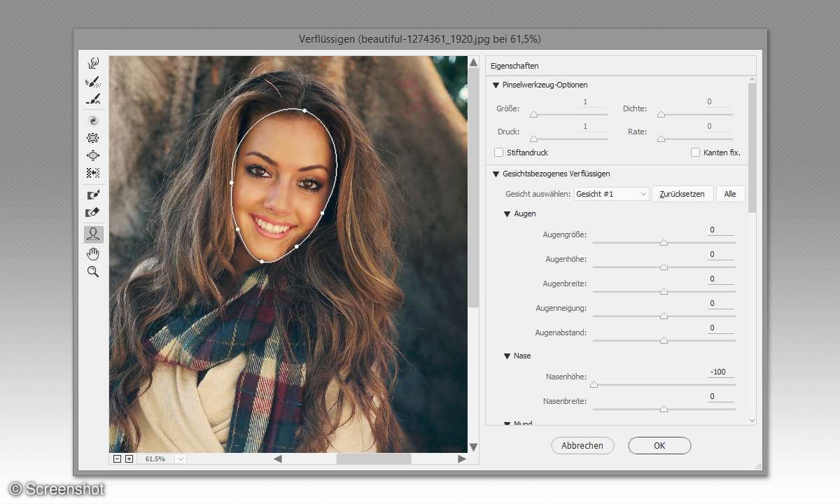Click the Face tool icon
The image size is (840, 504).
coord(92,234)
